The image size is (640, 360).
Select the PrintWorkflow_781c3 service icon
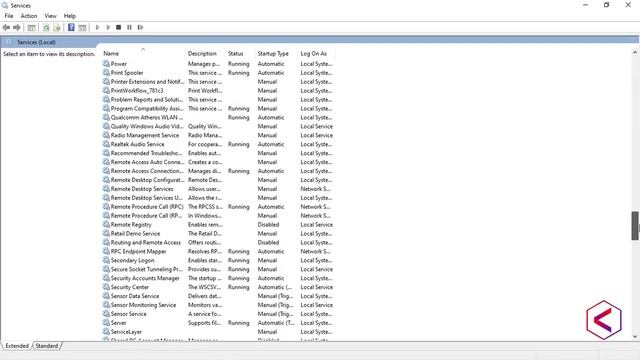coord(106,91)
